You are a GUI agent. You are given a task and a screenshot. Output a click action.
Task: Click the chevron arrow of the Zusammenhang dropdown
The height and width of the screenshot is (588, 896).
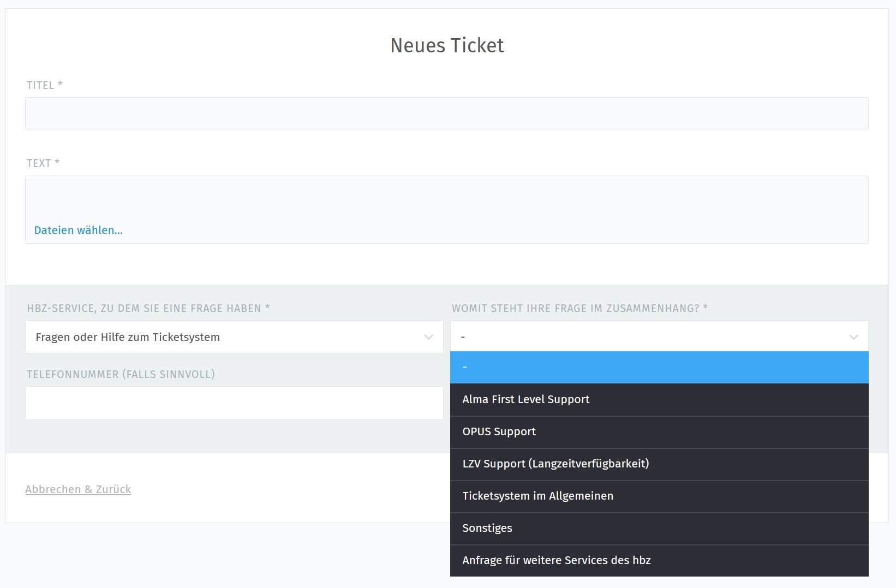pyautogui.click(x=853, y=337)
